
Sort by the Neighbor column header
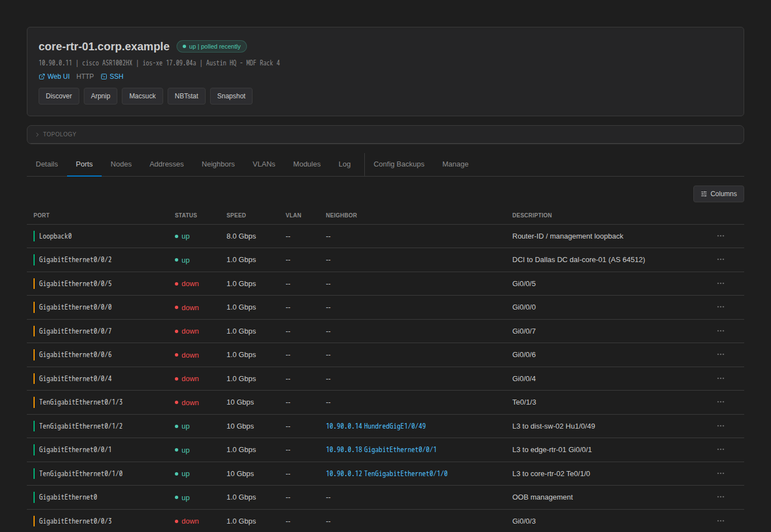point(341,215)
